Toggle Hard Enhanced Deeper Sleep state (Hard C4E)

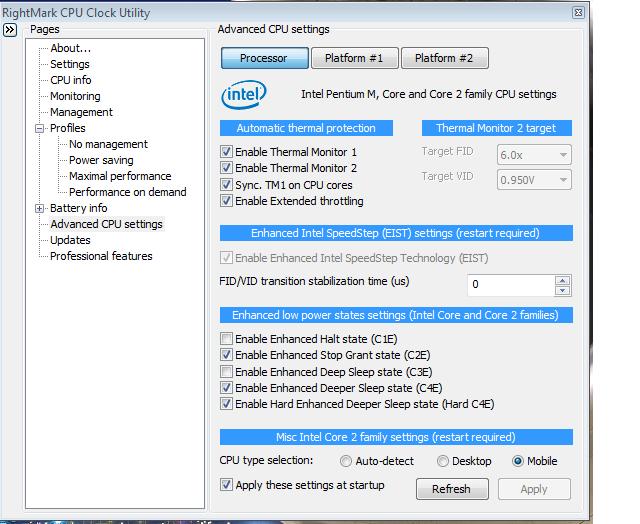click(226, 404)
